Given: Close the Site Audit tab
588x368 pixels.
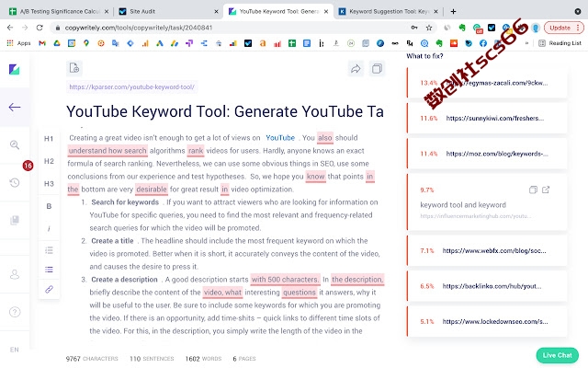Looking at the screenshot, I should 216,12.
